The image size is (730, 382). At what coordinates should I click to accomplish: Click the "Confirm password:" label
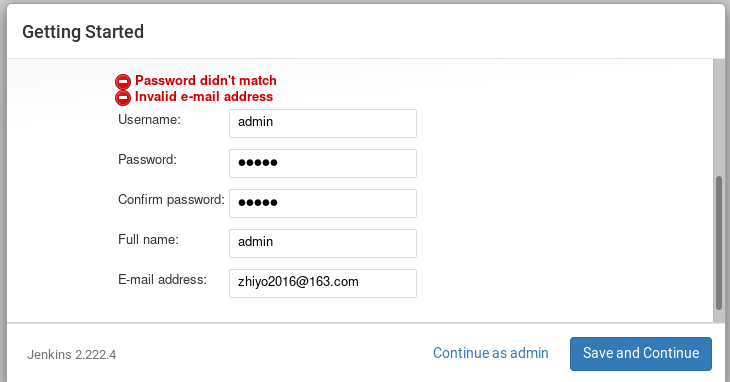coord(171,200)
